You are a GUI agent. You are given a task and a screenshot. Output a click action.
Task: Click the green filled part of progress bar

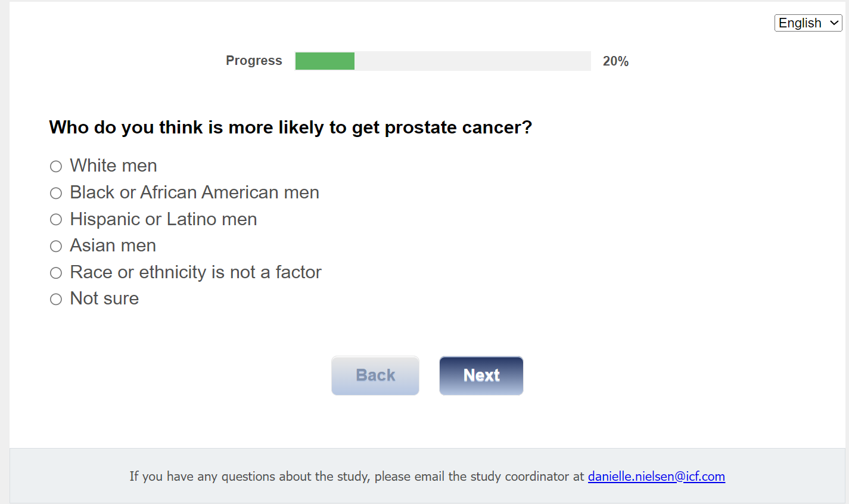pos(325,61)
